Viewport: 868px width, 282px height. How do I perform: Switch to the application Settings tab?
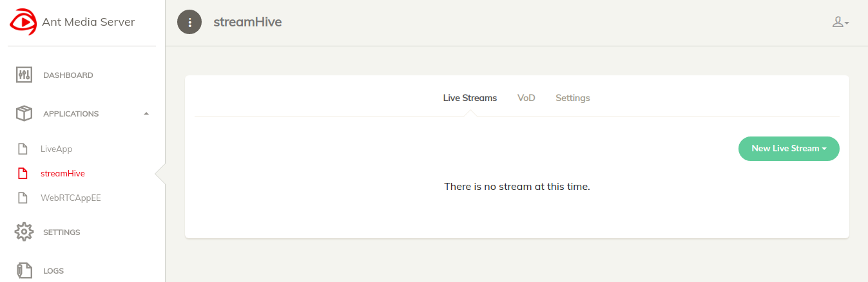(x=573, y=98)
